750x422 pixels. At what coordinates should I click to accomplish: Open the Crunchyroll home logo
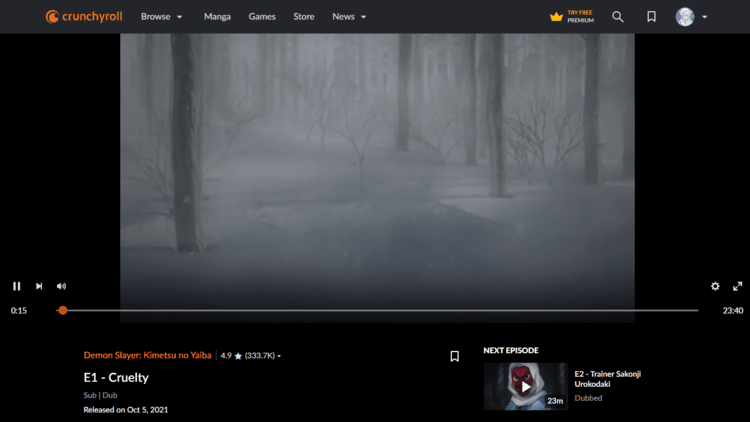[x=84, y=17]
